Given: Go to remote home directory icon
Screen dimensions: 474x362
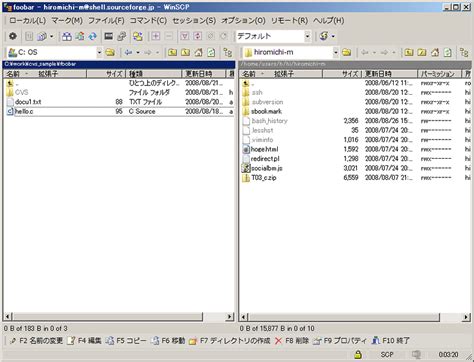Looking at the screenshot, I should tap(435, 52).
